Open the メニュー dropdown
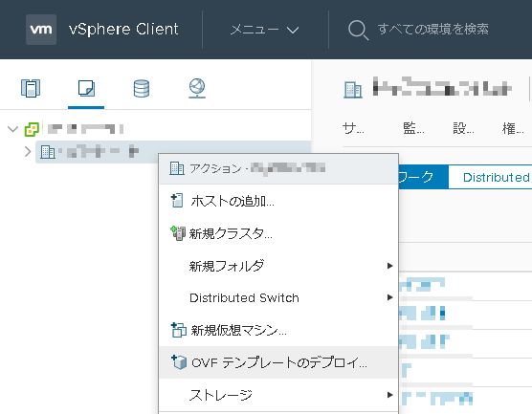 click(x=265, y=30)
